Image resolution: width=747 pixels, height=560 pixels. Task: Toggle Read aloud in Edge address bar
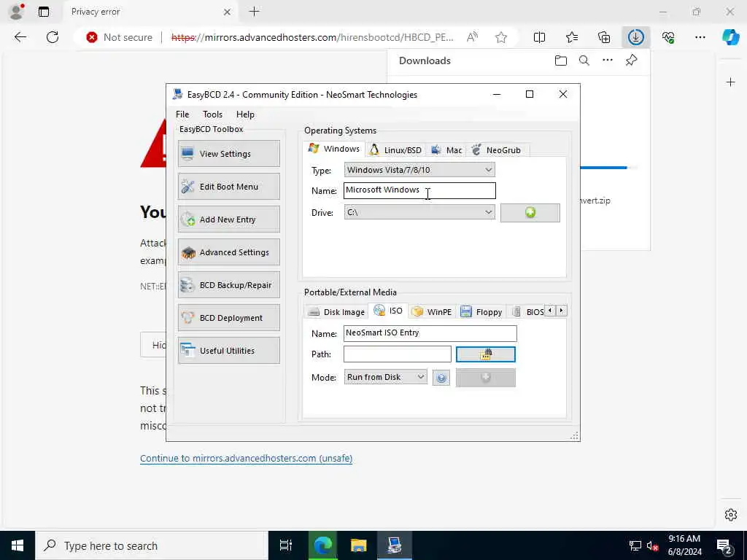[472, 37]
